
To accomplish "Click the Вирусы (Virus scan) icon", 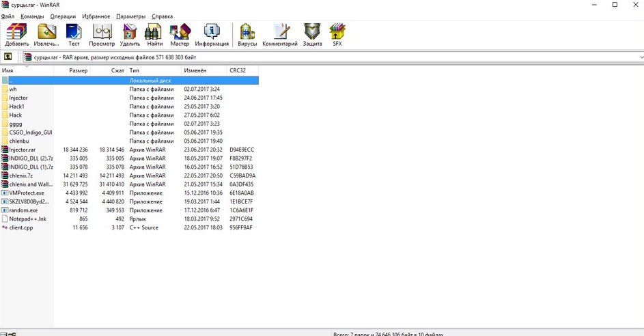I will (x=247, y=35).
